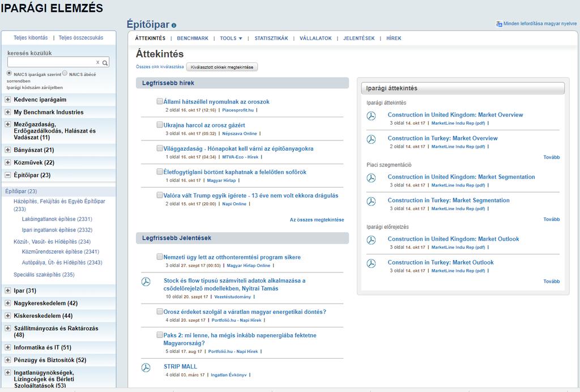Select Közműrendszerek építése (2341) item
The width and height of the screenshot is (580, 392).
[x=60, y=252]
